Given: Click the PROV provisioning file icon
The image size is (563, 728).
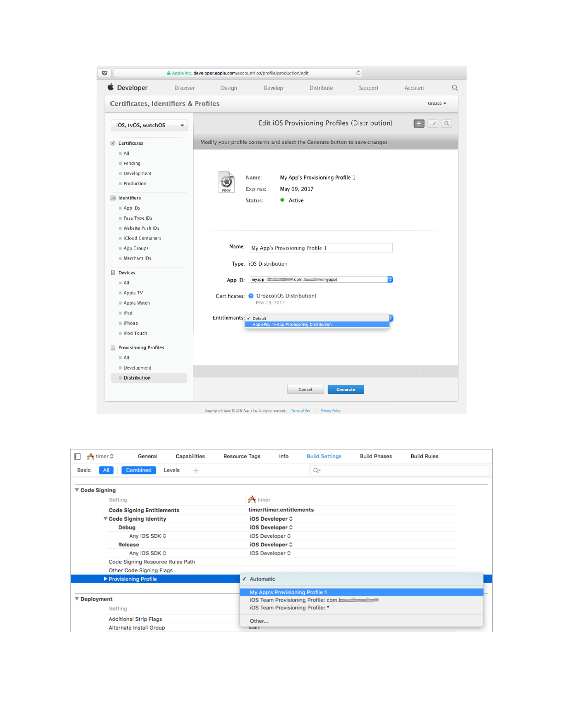Looking at the screenshot, I should (x=226, y=182).
